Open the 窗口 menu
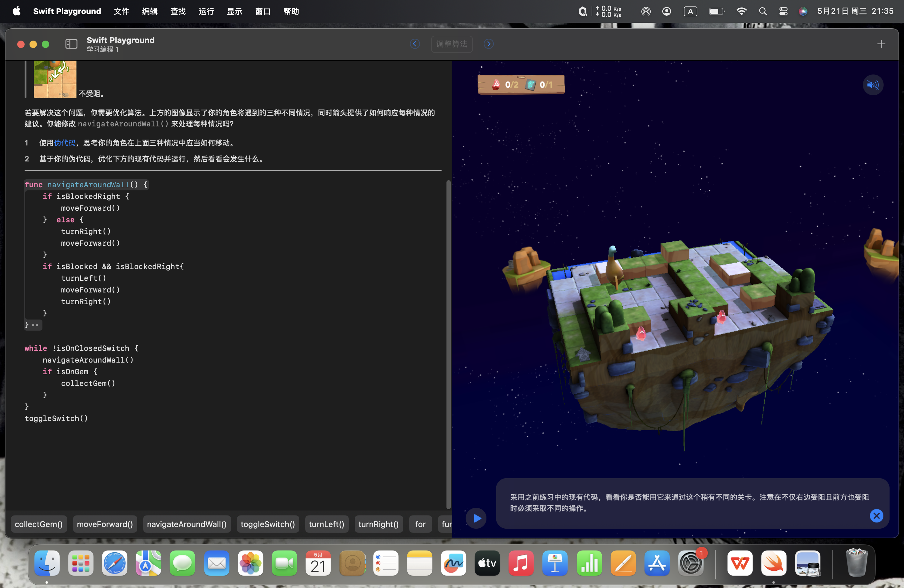 click(263, 11)
